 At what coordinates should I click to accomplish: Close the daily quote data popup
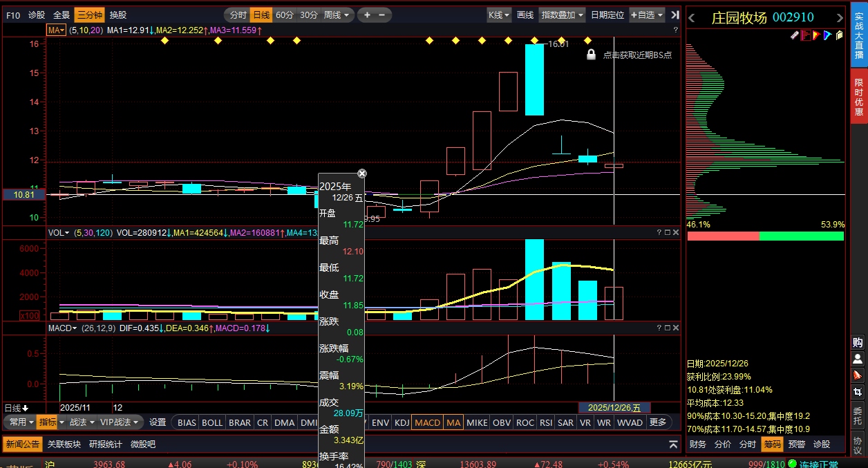pyautogui.click(x=362, y=174)
